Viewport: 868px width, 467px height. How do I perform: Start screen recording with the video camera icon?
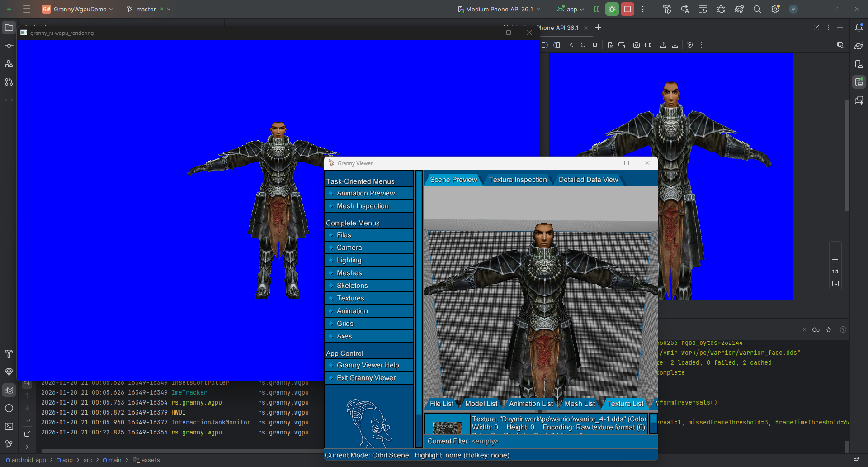point(648,45)
